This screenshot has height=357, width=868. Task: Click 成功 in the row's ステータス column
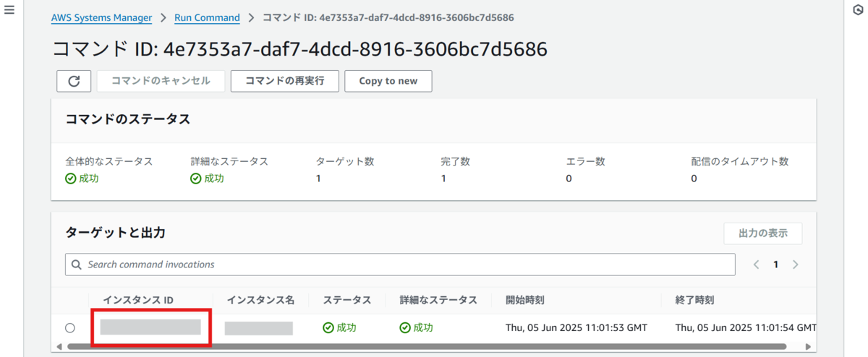[x=339, y=328]
